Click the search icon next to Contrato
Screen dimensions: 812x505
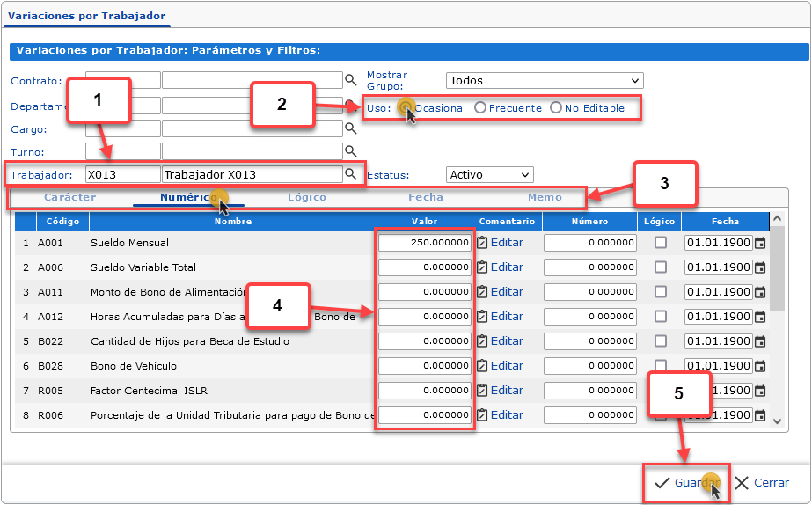pyautogui.click(x=350, y=80)
